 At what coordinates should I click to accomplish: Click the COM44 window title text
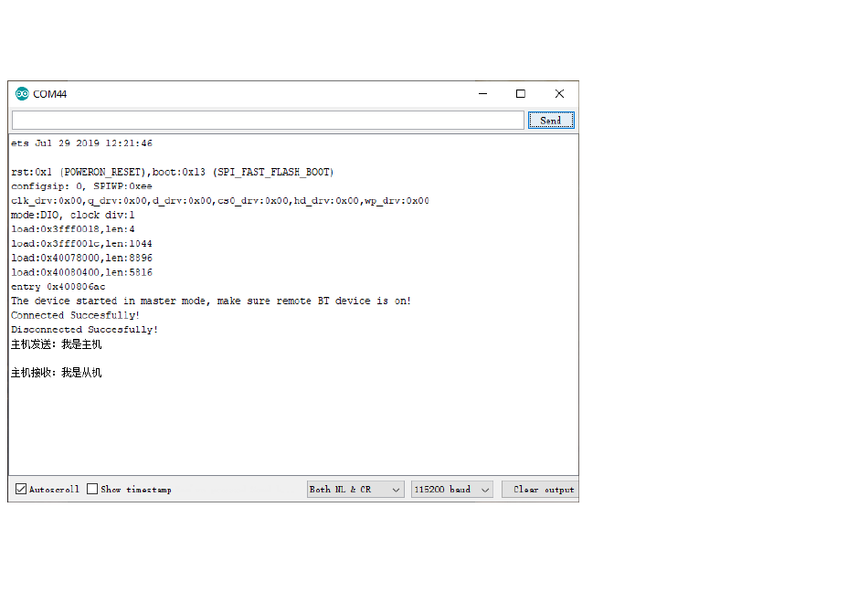point(50,94)
